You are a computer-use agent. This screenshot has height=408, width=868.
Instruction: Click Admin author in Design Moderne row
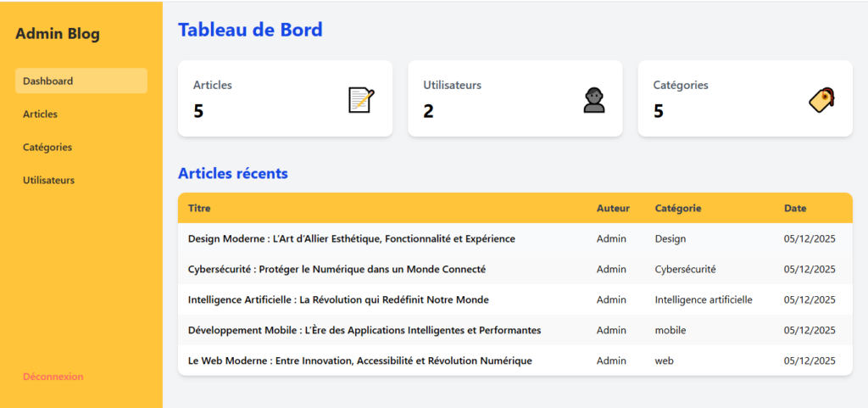612,238
